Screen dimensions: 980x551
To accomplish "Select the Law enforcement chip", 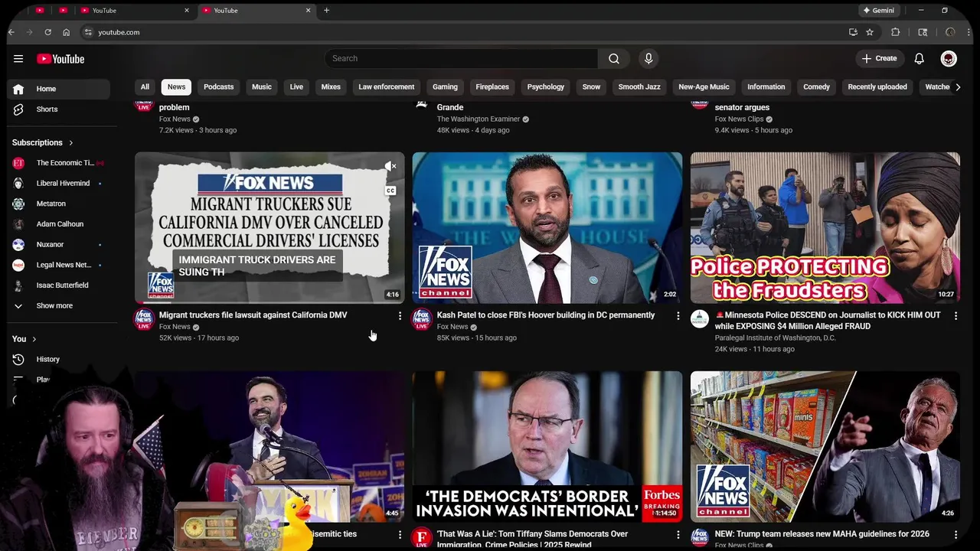I will [x=387, y=86].
